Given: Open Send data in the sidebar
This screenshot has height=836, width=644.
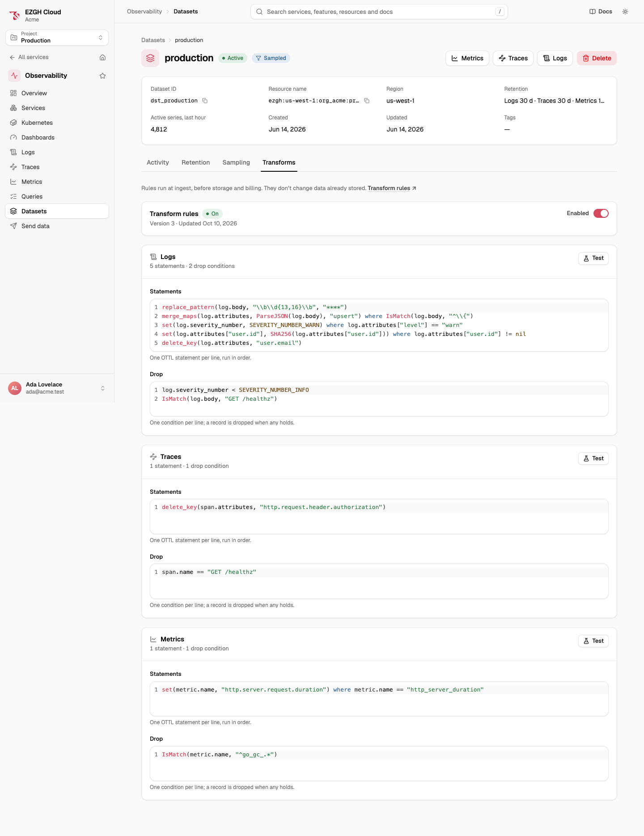Looking at the screenshot, I should [57, 226].
